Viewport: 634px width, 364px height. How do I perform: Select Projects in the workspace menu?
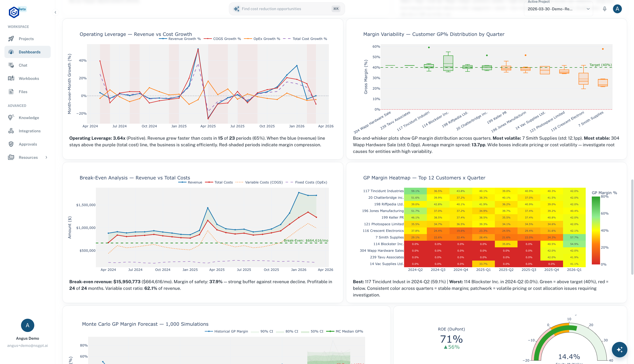tap(11, 38)
